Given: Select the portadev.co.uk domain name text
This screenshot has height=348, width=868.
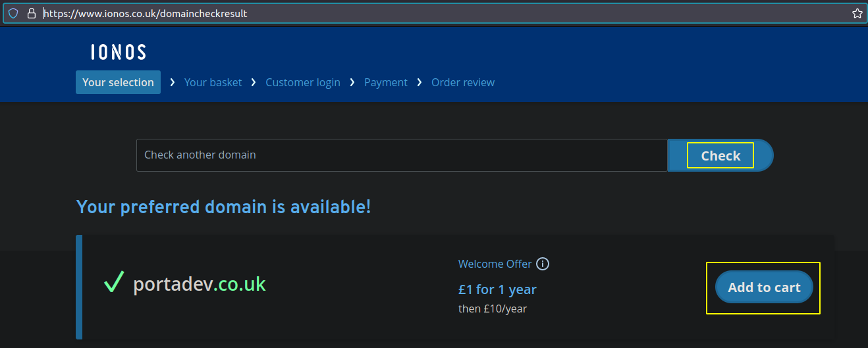Looking at the screenshot, I should coord(200,284).
